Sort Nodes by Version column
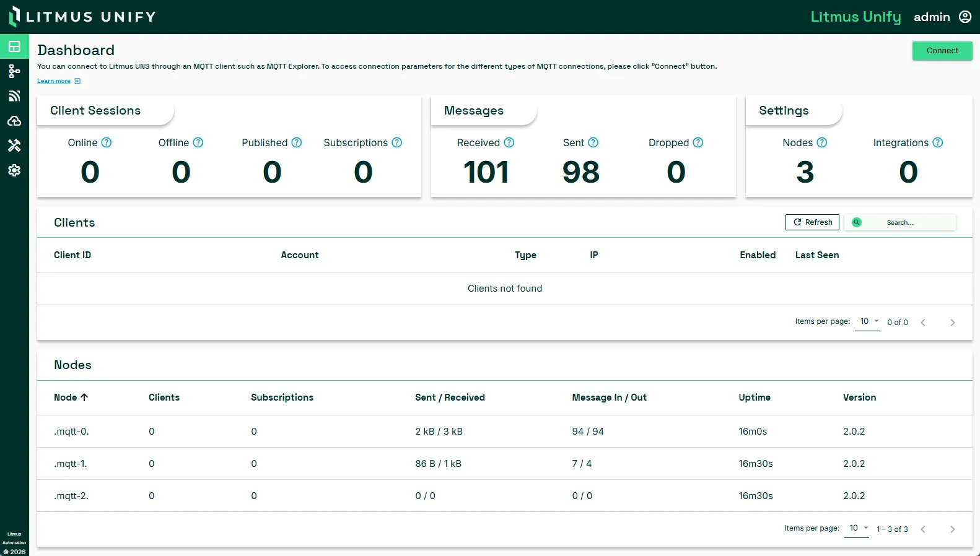Image resolution: width=980 pixels, height=556 pixels. pos(859,397)
